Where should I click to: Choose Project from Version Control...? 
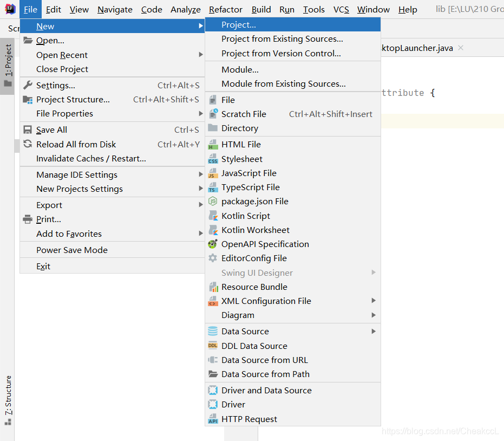pos(293,54)
